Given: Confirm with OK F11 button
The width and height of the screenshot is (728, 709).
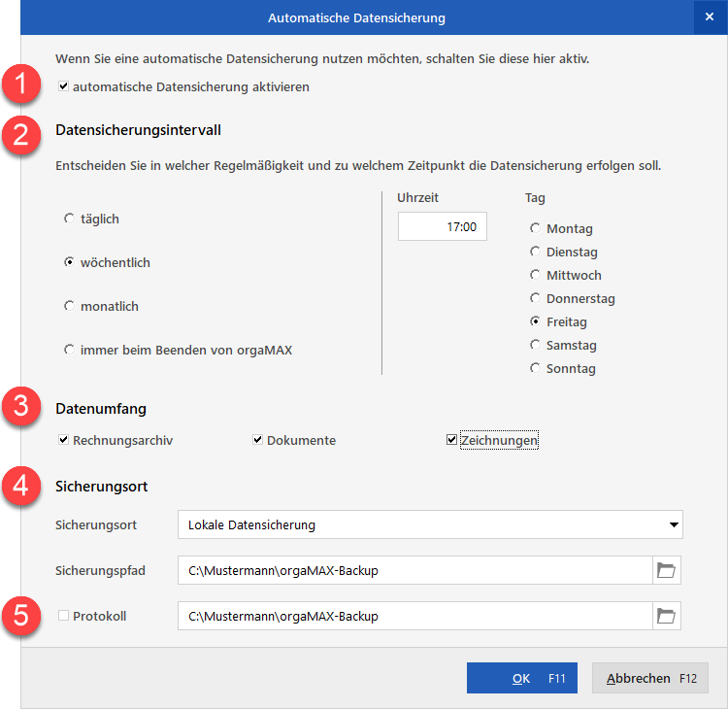Looking at the screenshot, I should tap(522, 678).
